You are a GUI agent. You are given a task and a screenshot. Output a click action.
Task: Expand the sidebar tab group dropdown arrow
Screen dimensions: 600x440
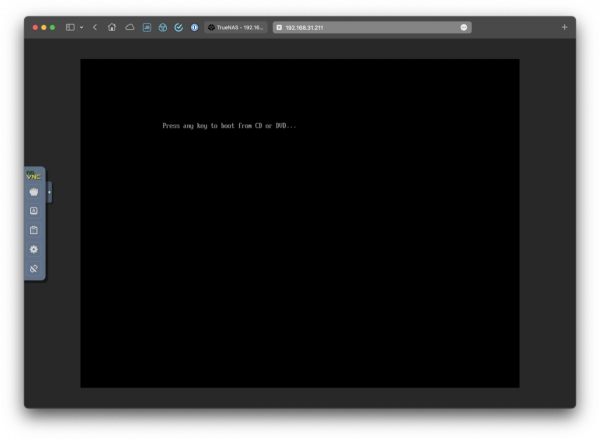click(x=81, y=27)
